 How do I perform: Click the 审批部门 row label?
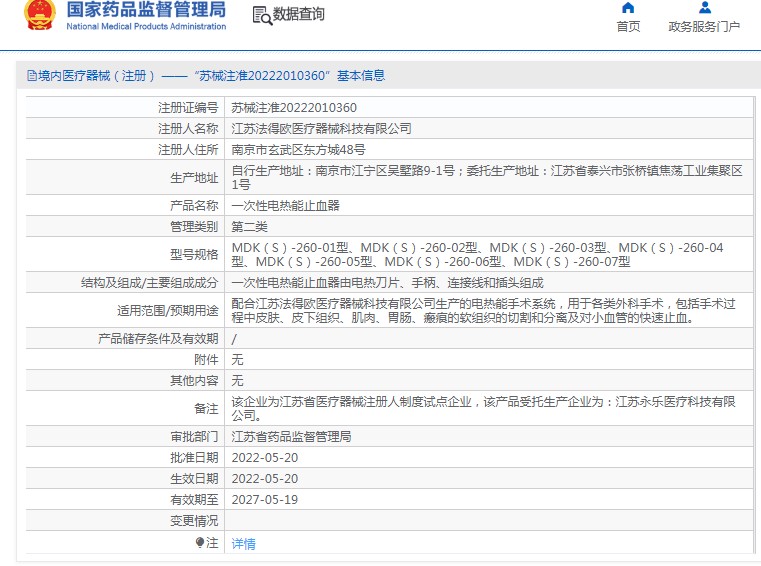[194, 436]
